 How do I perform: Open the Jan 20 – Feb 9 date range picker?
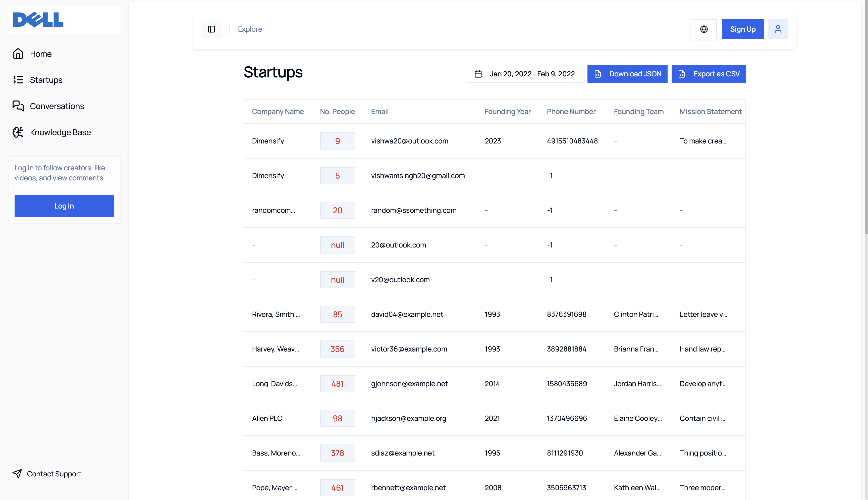pyautogui.click(x=524, y=74)
